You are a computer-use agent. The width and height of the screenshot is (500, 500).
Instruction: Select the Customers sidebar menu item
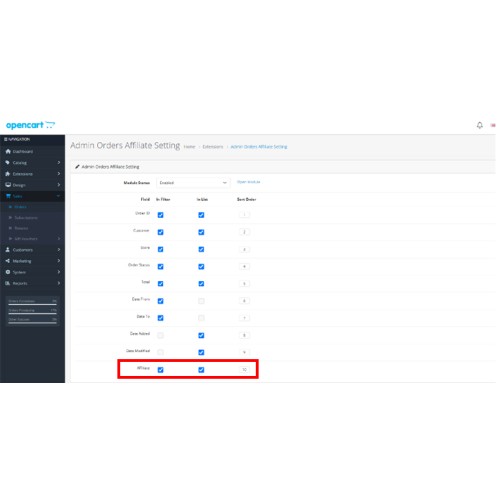point(33,251)
